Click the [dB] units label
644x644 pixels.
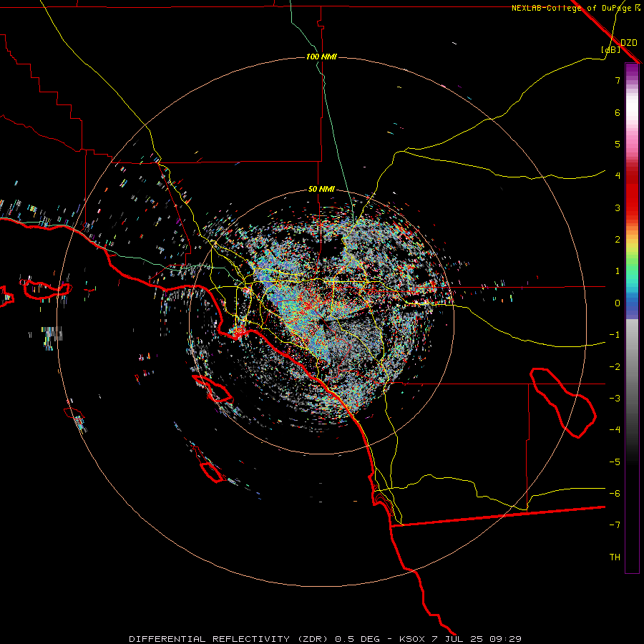(611, 49)
